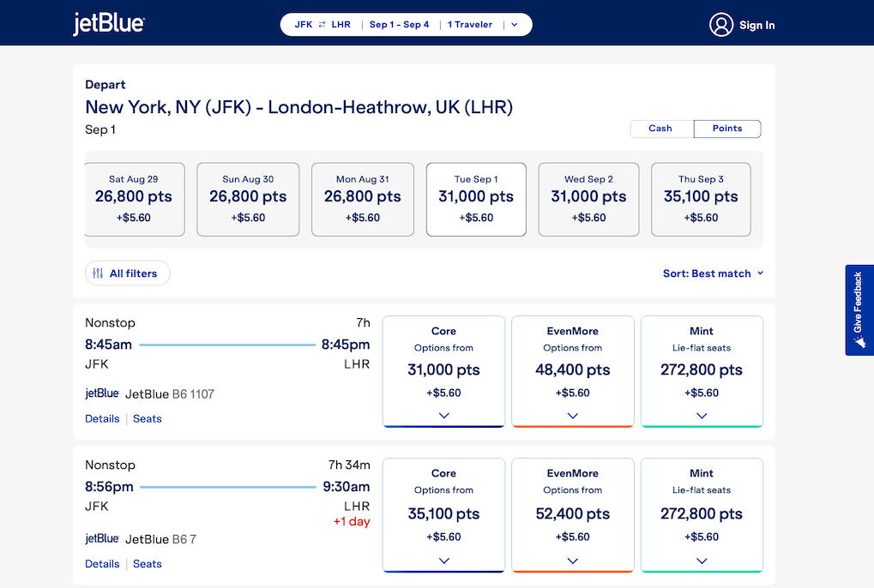Switch fare display to Cash

[x=660, y=129]
